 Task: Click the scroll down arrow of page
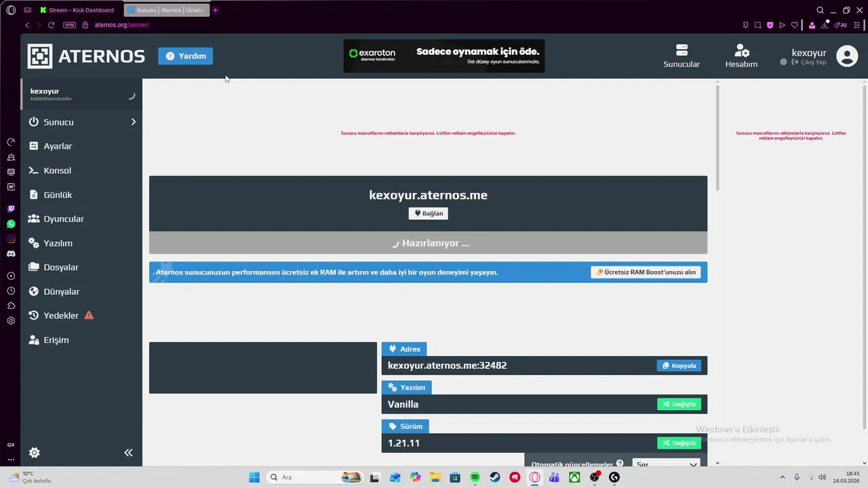point(717,463)
